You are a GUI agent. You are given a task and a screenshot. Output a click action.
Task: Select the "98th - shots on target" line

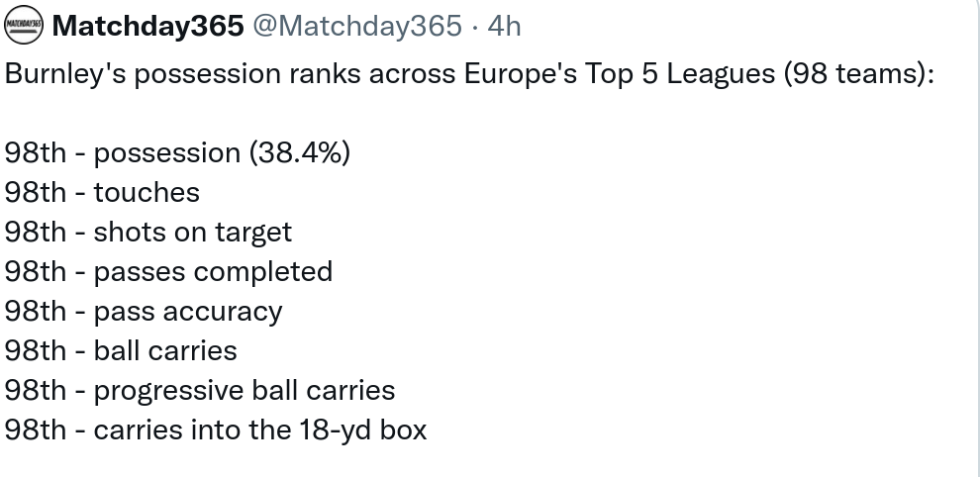(x=148, y=233)
